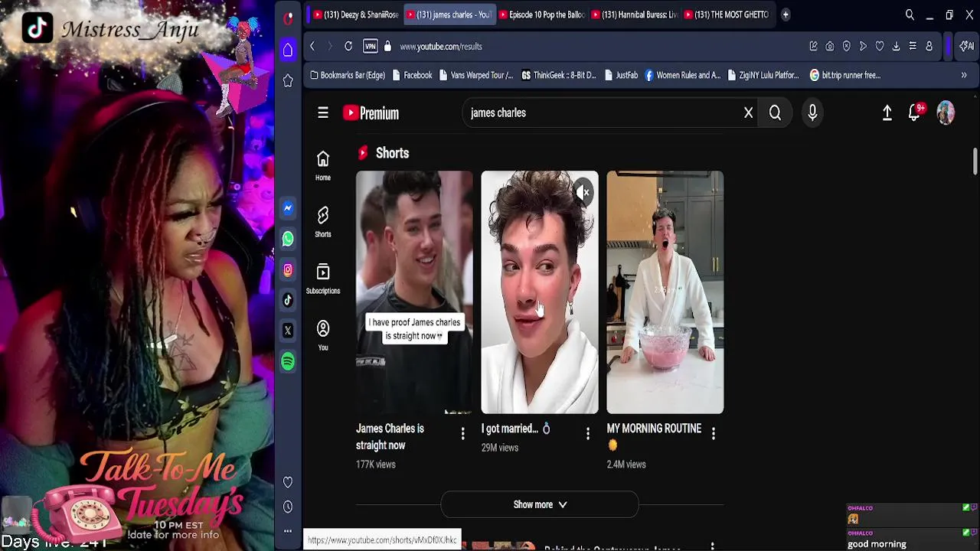Switch to the Hannibal Buress tab

[x=634, y=15]
